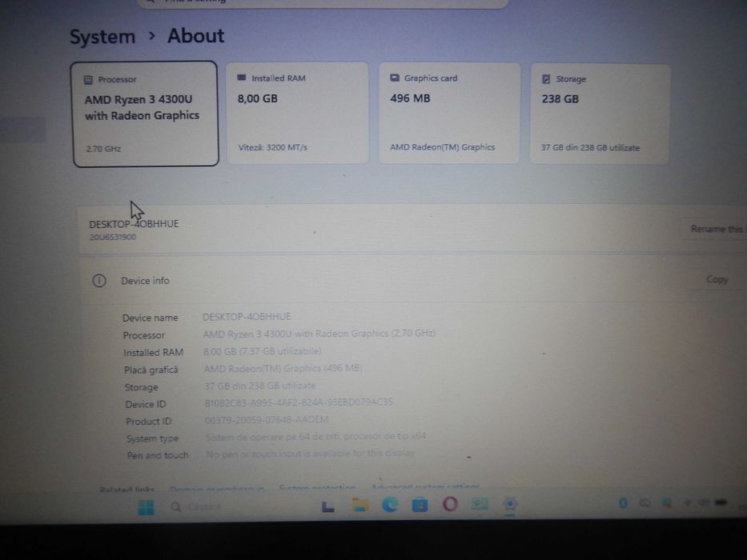
Task: Click the System type value
Action: [316, 436]
